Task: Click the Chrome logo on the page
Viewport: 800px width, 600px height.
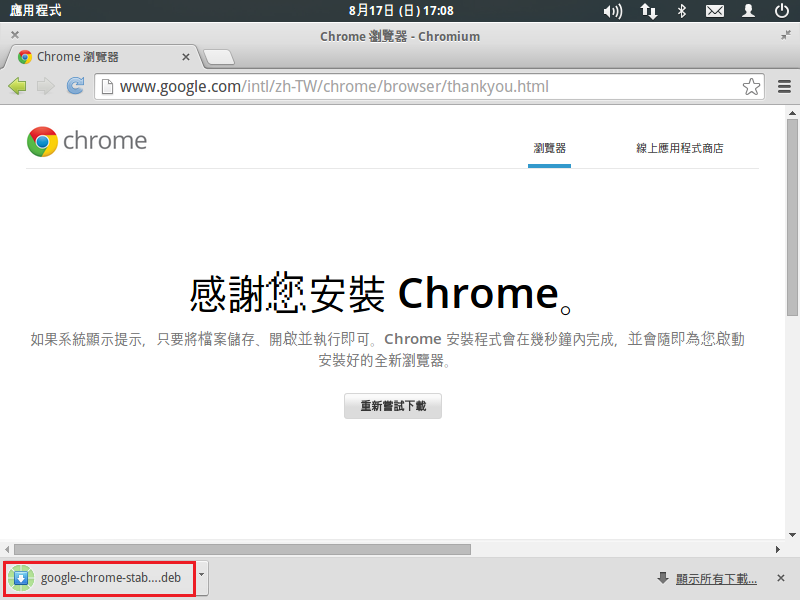Action: [x=42, y=141]
